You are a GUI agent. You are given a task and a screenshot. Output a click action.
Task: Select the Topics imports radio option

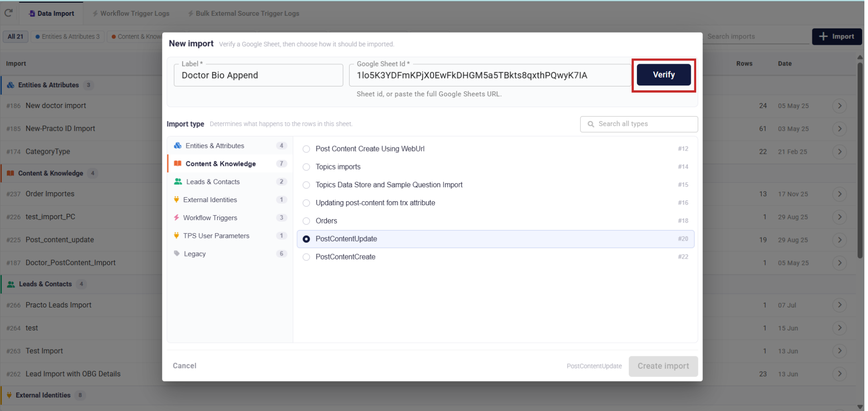306,167
